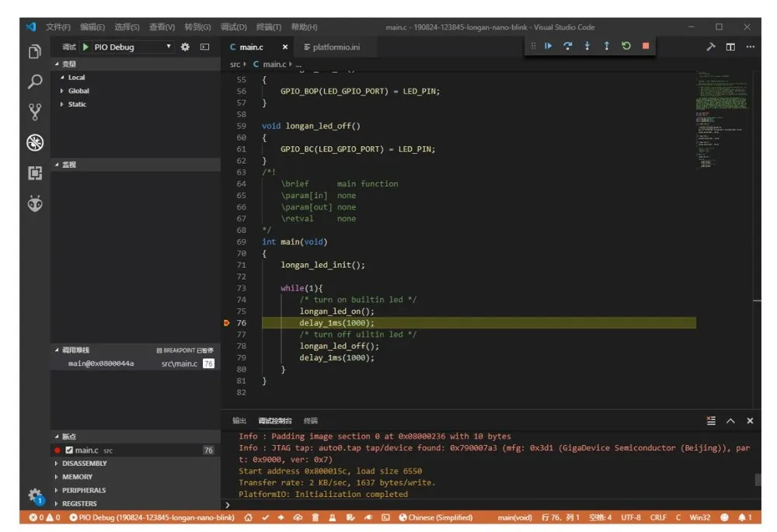Restart debugging with the green arrow icon
777x532 pixels.
625,46
